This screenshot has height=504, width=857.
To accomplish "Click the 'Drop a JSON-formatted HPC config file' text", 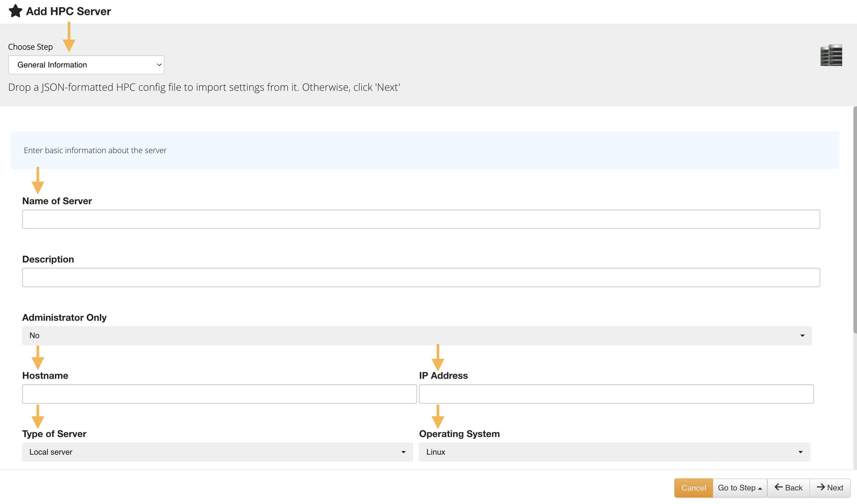I will [204, 87].
